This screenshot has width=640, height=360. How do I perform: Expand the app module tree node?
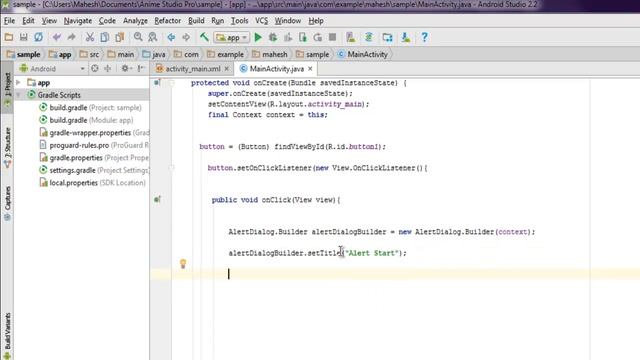pos(18,82)
